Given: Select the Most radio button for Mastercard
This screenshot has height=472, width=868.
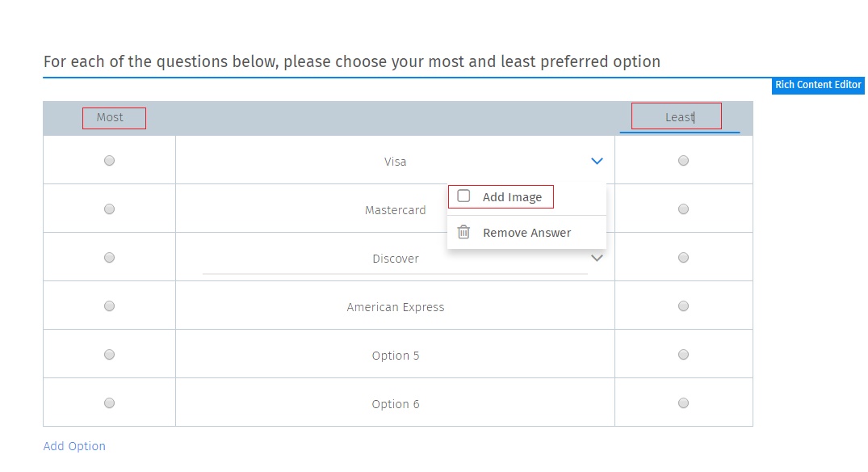Looking at the screenshot, I should click(109, 209).
